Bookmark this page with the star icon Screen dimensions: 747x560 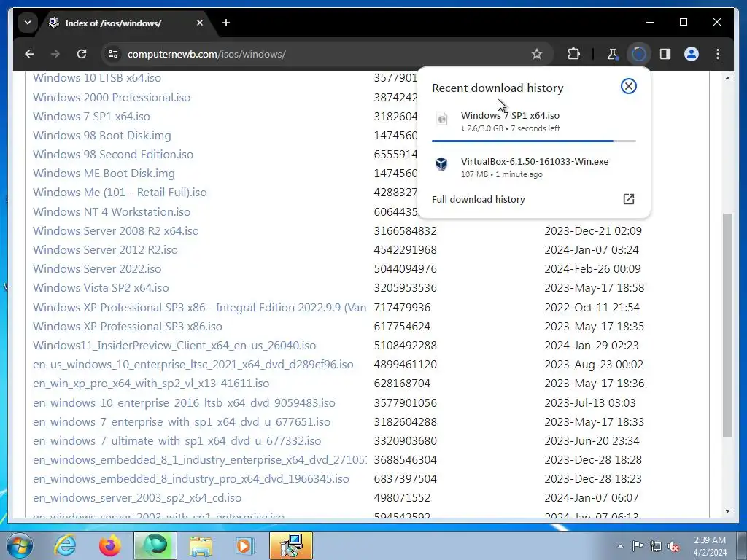(537, 54)
